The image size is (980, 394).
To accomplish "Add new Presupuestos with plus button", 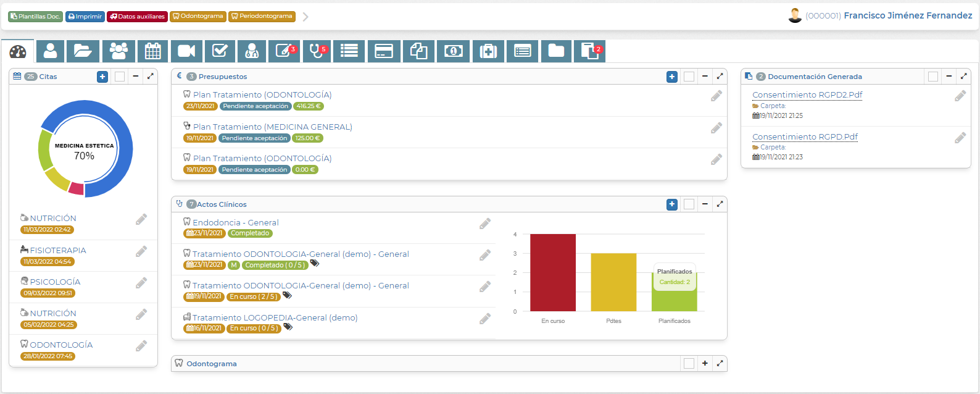I will pyautogui.click(x=672, y=77).
